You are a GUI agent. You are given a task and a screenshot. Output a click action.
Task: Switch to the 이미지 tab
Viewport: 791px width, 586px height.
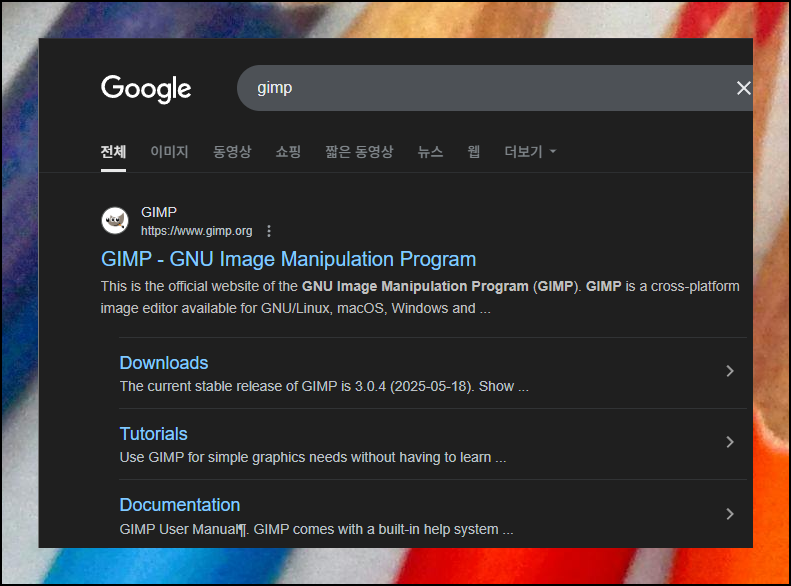[169, 152]
